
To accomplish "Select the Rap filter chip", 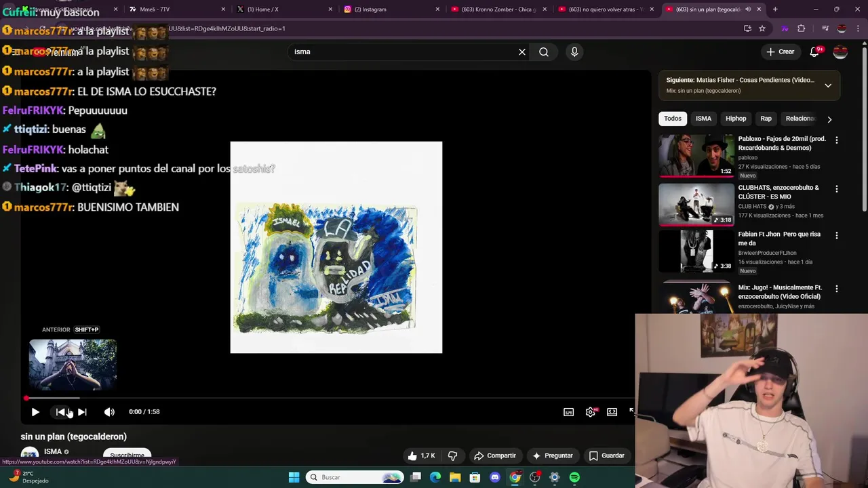I will click(766, 119).
